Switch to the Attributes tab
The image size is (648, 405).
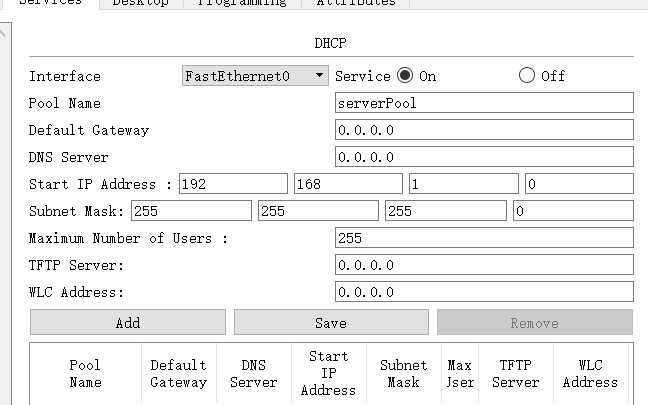(x=356, y=3)
